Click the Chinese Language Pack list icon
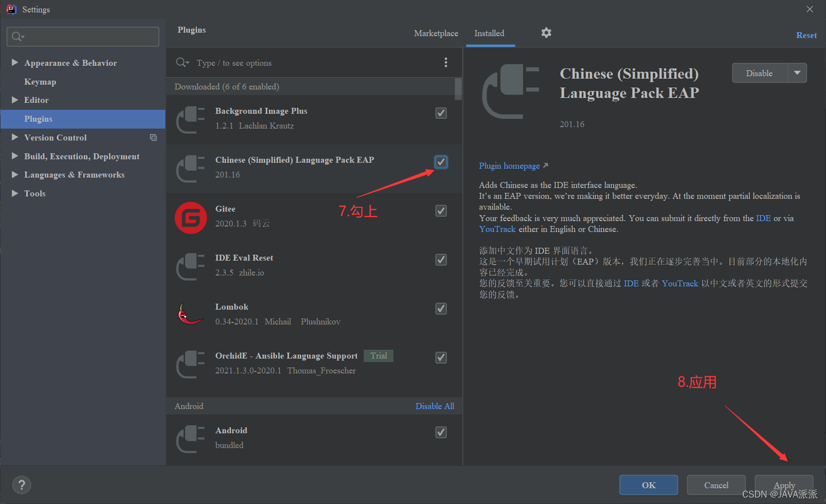 [191, 168]
